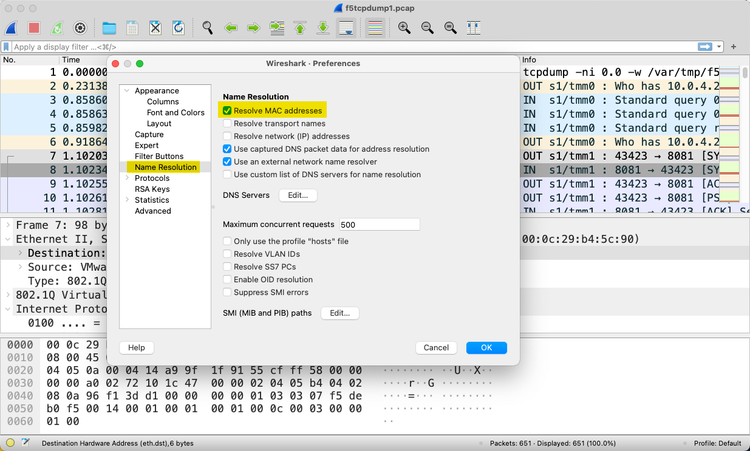Toggle Resolve VLAN IDs checkbox
Image resolution: width=750 pixels, height=451 pixels.
click(228, 254)
